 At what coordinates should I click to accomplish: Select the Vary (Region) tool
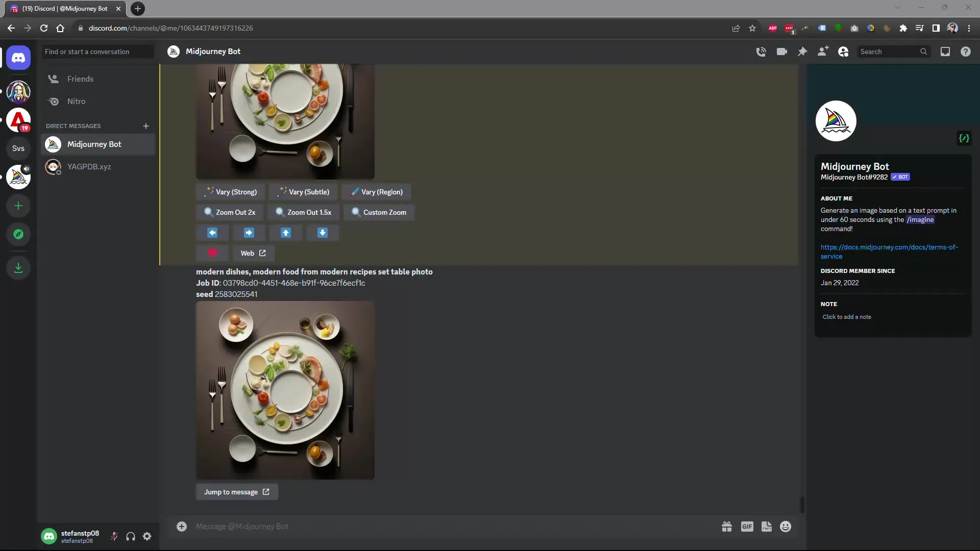tap(377, 192)
